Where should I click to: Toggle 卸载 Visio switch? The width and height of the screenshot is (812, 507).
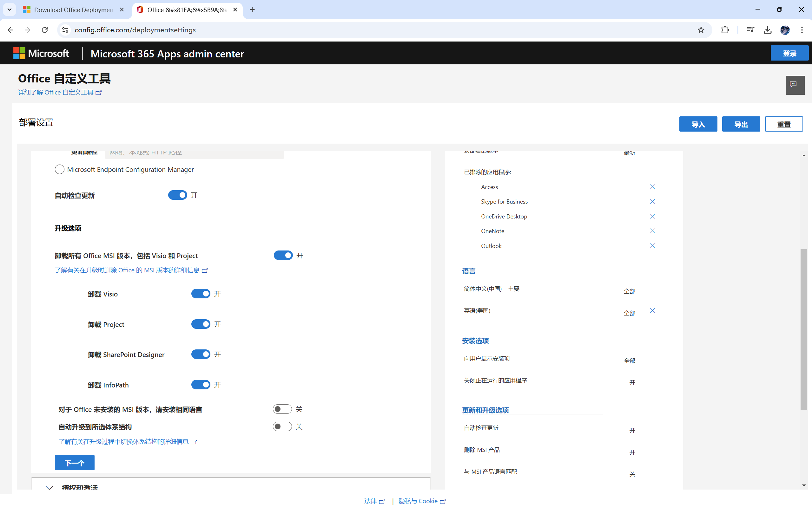[201, 294]
